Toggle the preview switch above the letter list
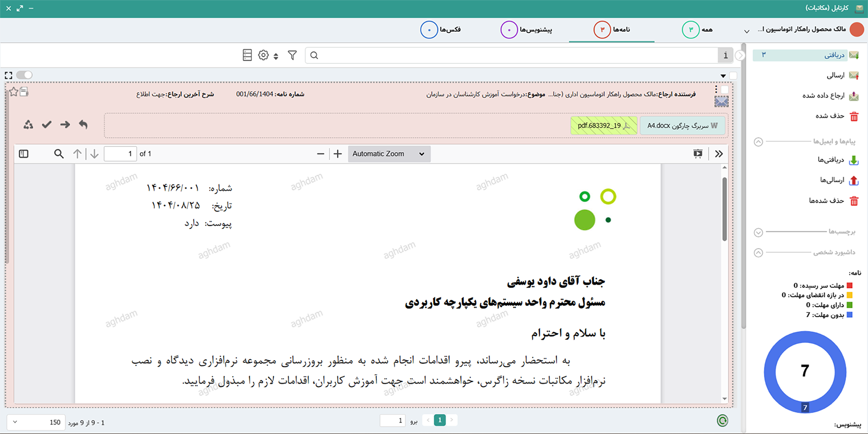 tap(24, 75)
